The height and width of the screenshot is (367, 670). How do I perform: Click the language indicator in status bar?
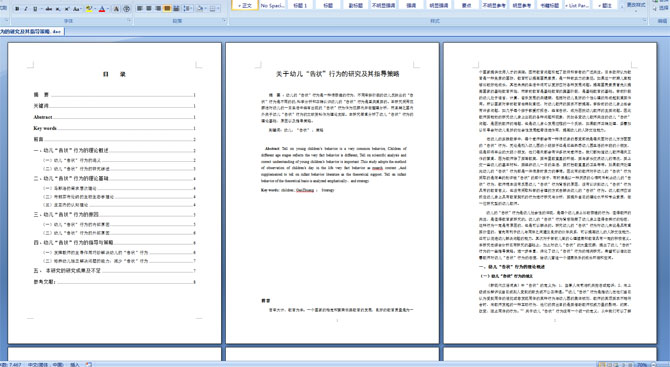pos(45,364)
